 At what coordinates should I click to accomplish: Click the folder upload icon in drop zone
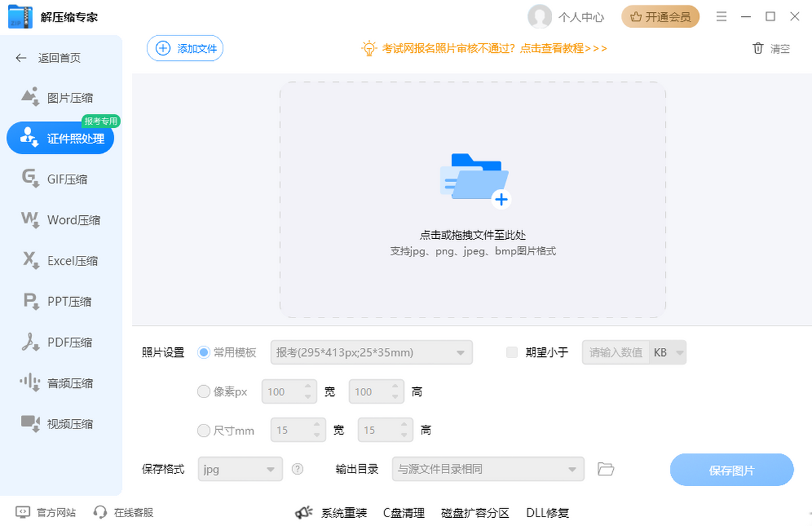pos(474,179)
